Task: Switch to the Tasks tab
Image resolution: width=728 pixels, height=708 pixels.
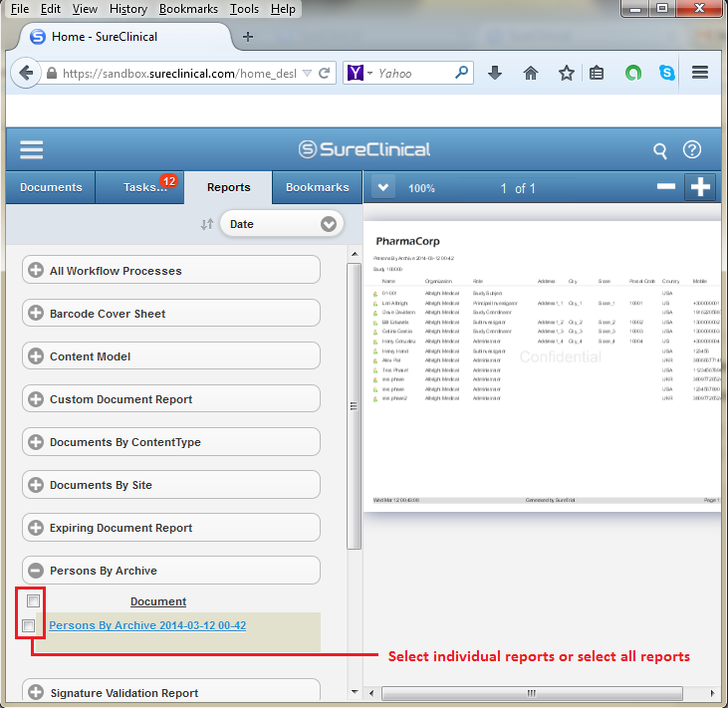Action: (139, 187)
